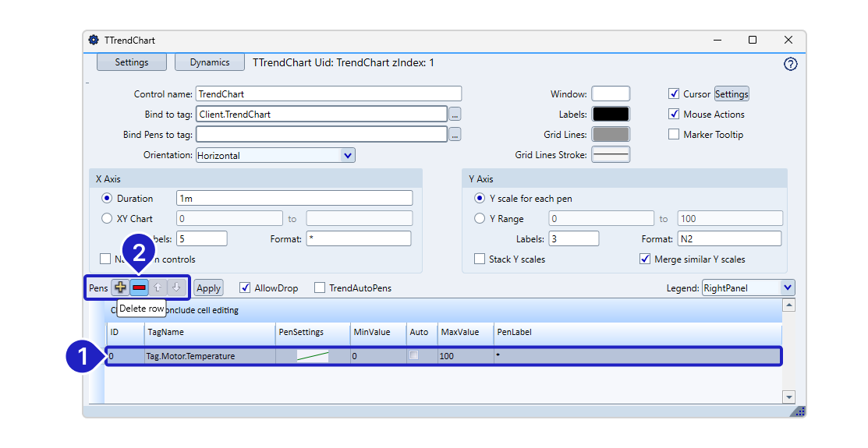
Task: Switch to the Dynamics tab
Action: pyautogui.click(x=210, y=62)
